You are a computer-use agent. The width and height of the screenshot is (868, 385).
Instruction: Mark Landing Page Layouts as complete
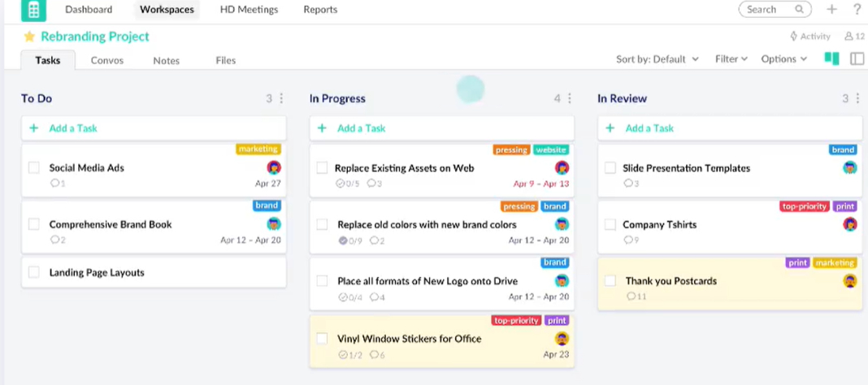click(34, 273)
